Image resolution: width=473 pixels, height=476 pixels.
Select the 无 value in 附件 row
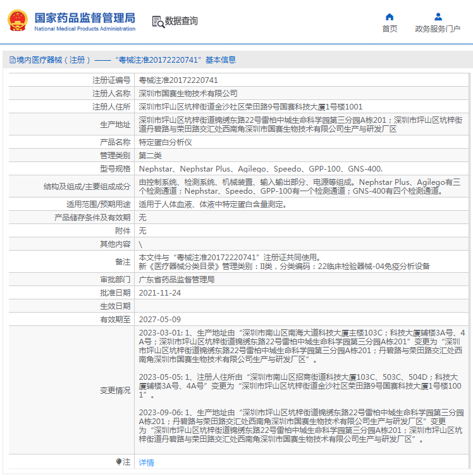[142, 231]
